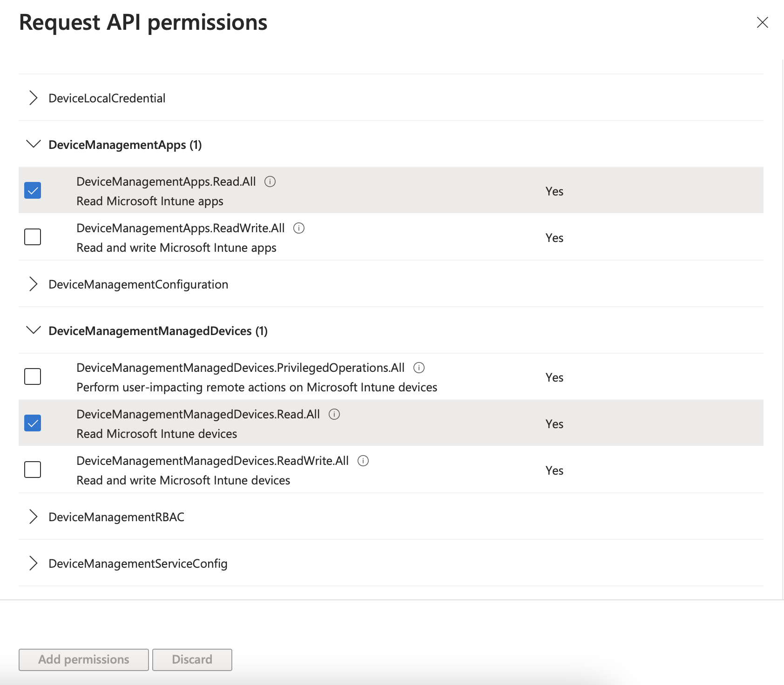Screen dimensions: 784x685
Task: Close the Request API permissions panel
Action: pyautogui.click(x=762, y=22)
